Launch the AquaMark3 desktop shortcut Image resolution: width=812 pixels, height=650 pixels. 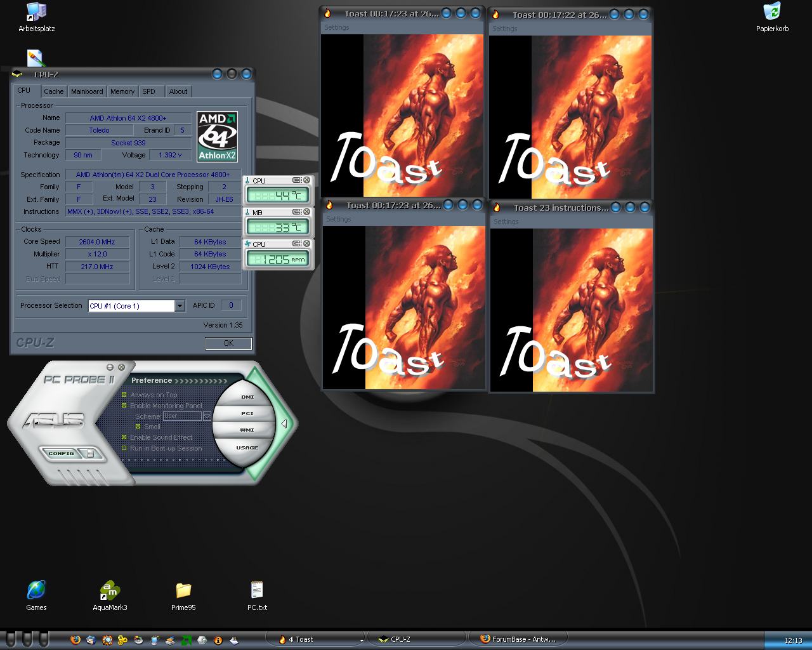(x=110, y=595)
